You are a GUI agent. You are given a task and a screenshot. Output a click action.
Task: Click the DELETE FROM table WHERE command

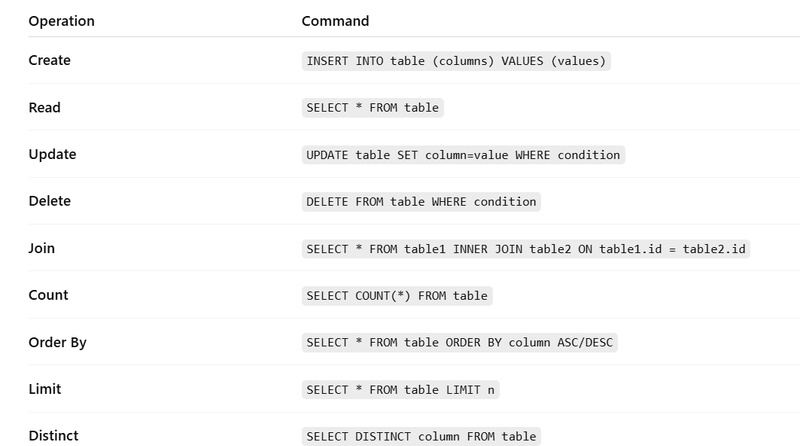click(x=421, y=202)
